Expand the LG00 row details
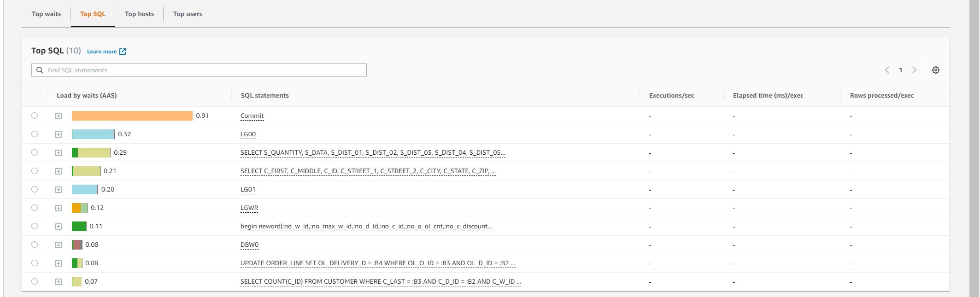Screen dimensions: 980x297 59,134
